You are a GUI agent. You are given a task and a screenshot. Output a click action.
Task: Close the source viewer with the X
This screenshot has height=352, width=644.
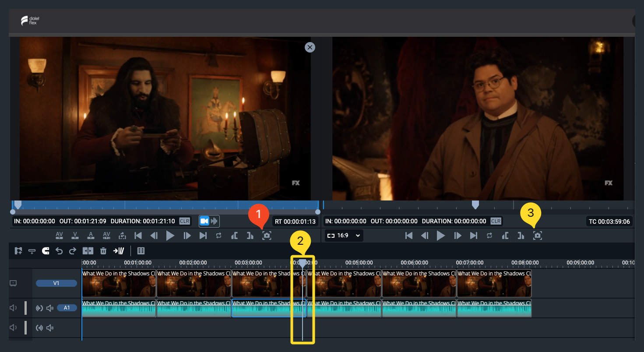pyautogui.click(x=310, y=47)
